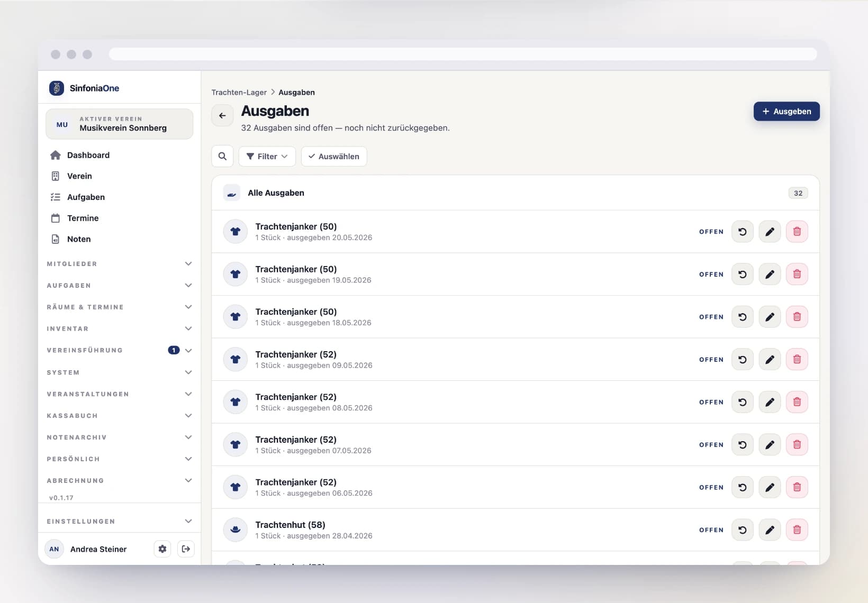The height and width of the screenshot is (603, 868).
Task: Delete the Trachtenhut (58) entry
Action: [797, 530]
